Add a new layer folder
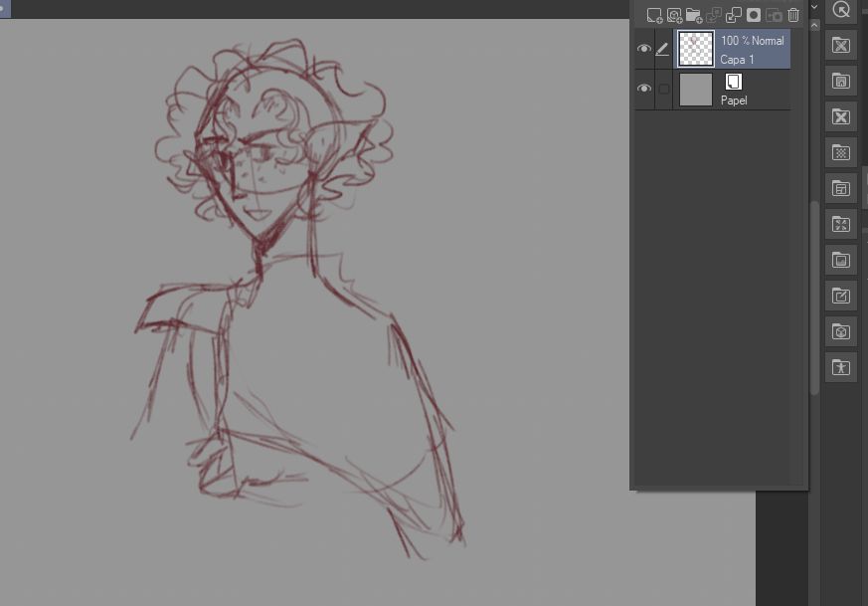Image resolution: width=868 pixels, height=606 pixels. pyautogui.click(x=694, y=16)
